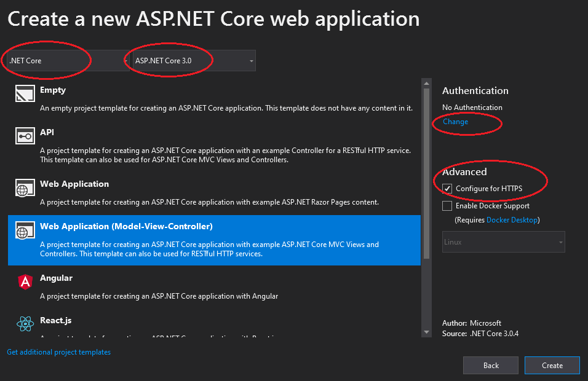Click the Change authentication link
The image size is (588, 381).
[456, 122]
